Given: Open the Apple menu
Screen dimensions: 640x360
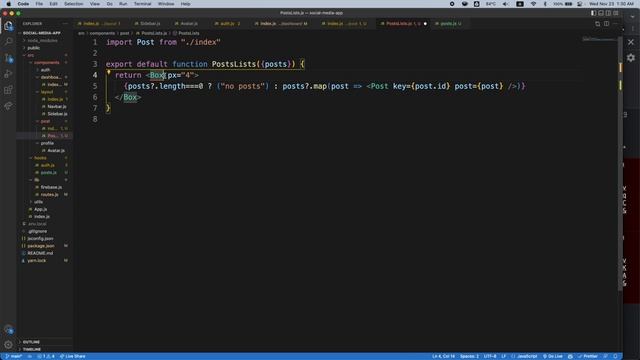Looking at the screenshot, I should pos(9,4).
